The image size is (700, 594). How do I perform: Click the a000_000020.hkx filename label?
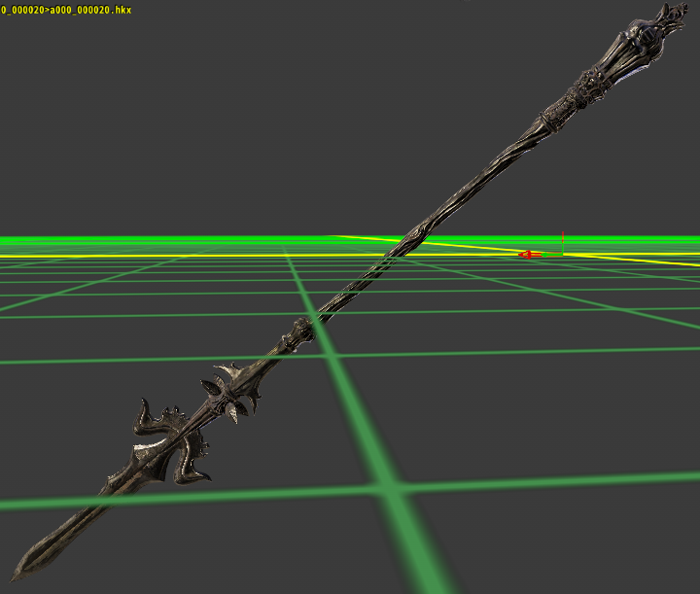click(90, 10)
